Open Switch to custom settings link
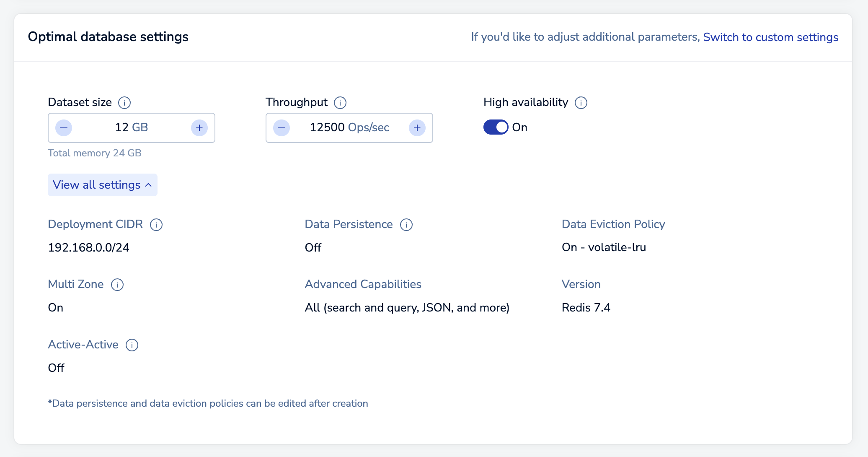 (771, 37)
